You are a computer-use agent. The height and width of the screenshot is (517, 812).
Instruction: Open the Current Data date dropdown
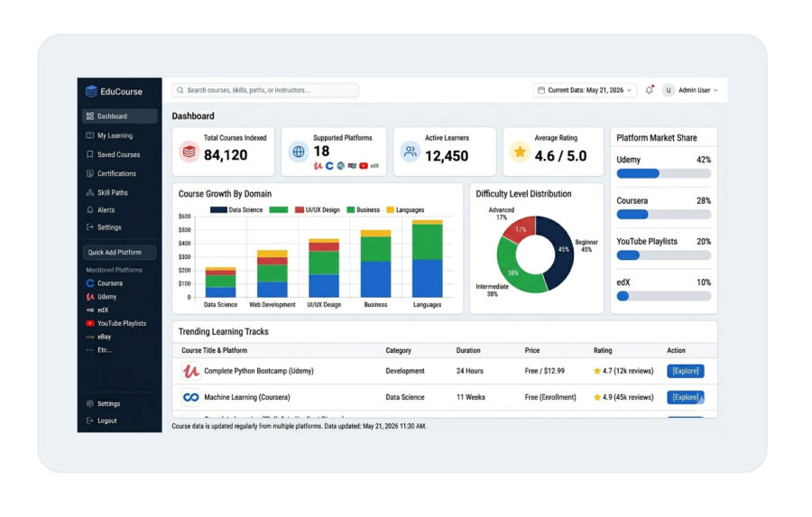(585, 90)
